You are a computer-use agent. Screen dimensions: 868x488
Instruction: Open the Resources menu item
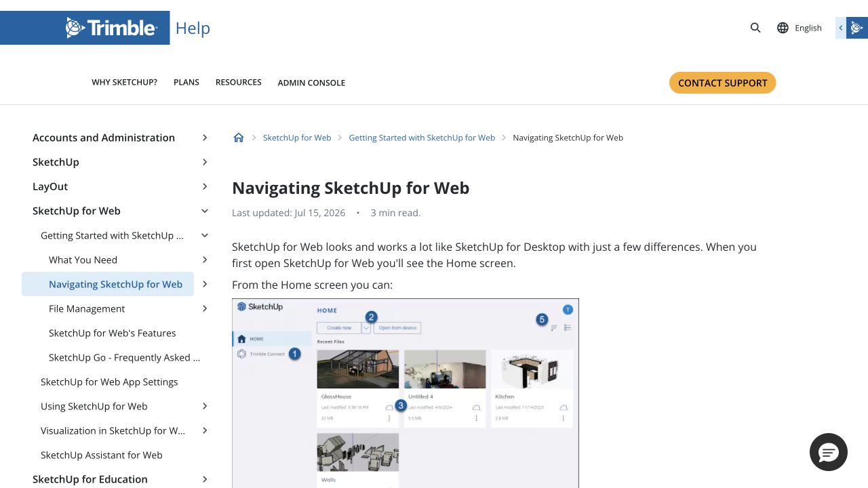point(239,82)
